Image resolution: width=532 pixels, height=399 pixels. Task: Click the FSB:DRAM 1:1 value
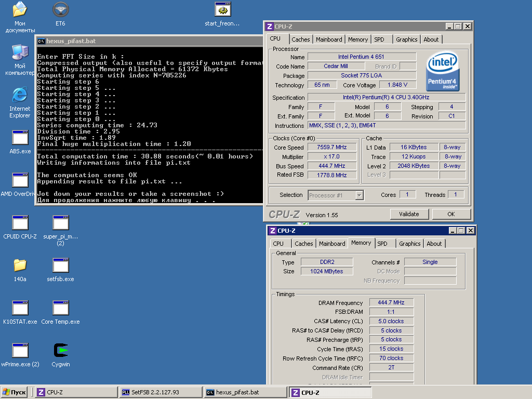tap(391, 312)
